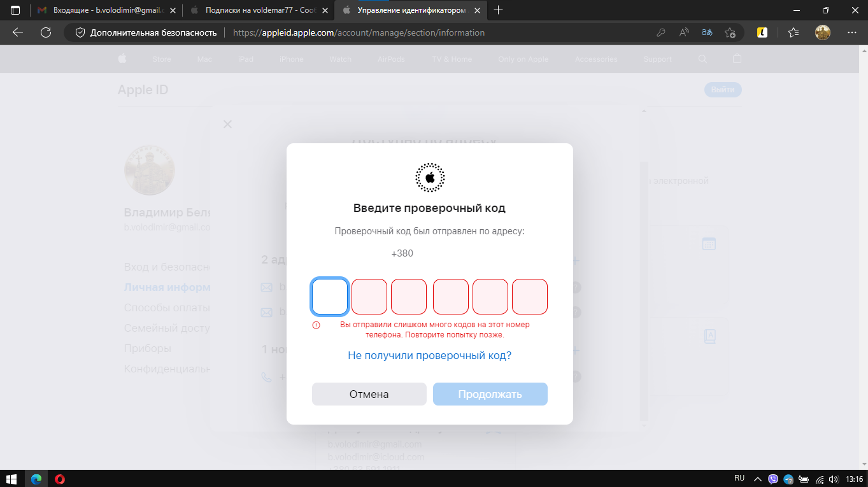Open Wi-Fi network settings in tray
The image size is (868, 487).
pyautogui.click(x=820, y=479)
